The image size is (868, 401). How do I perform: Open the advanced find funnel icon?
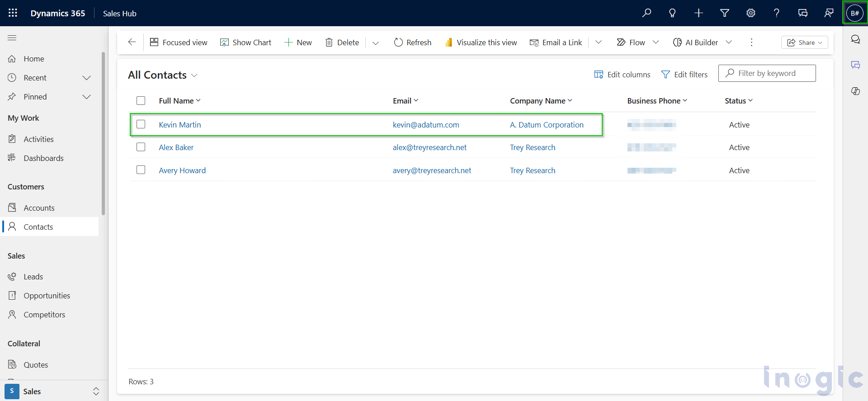[x=725, y=13]
